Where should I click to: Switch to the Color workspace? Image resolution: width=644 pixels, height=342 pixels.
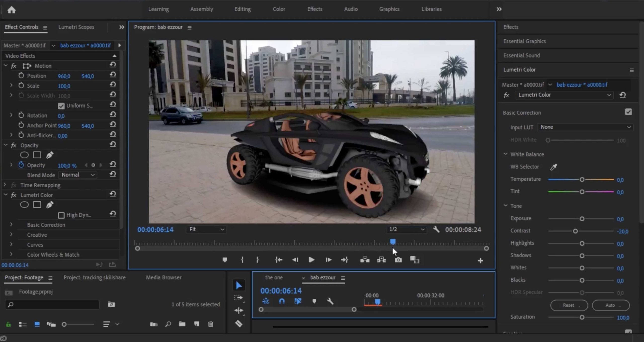coord(279,9)
